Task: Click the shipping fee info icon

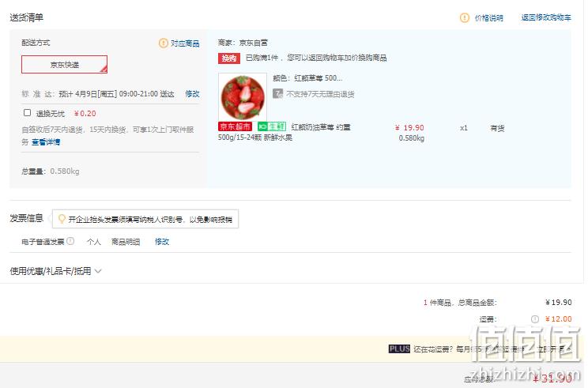Action: point(535,319)
